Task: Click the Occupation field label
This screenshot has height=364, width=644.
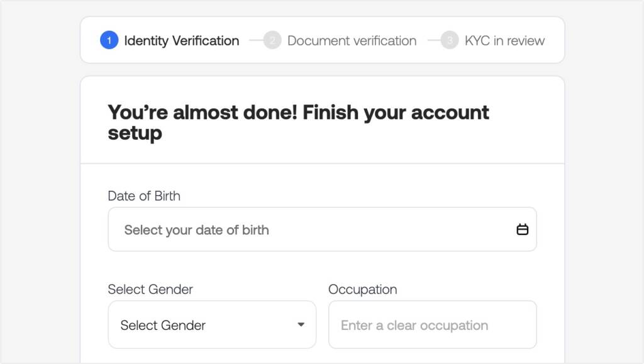Action: (x=363, y=289)
